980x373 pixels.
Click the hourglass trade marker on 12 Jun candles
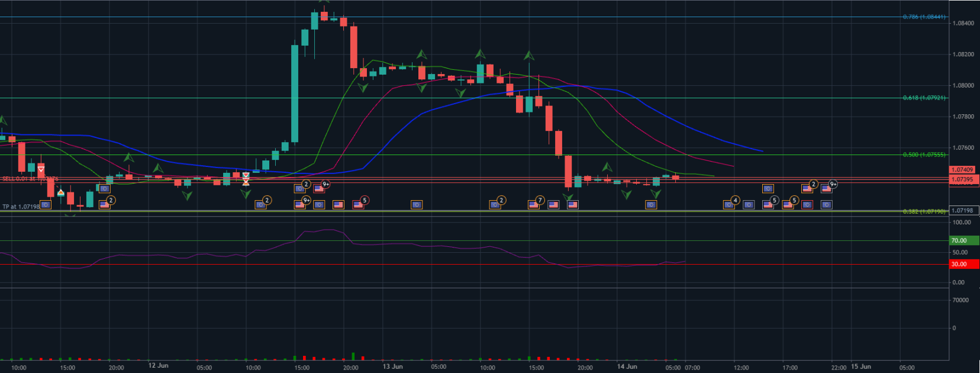click(x=246, y=179)
